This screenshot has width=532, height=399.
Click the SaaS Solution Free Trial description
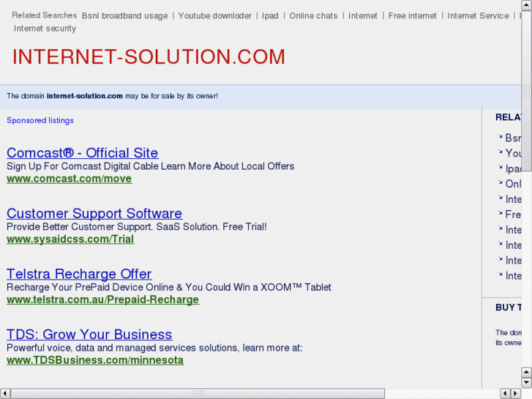pos(137,227)
